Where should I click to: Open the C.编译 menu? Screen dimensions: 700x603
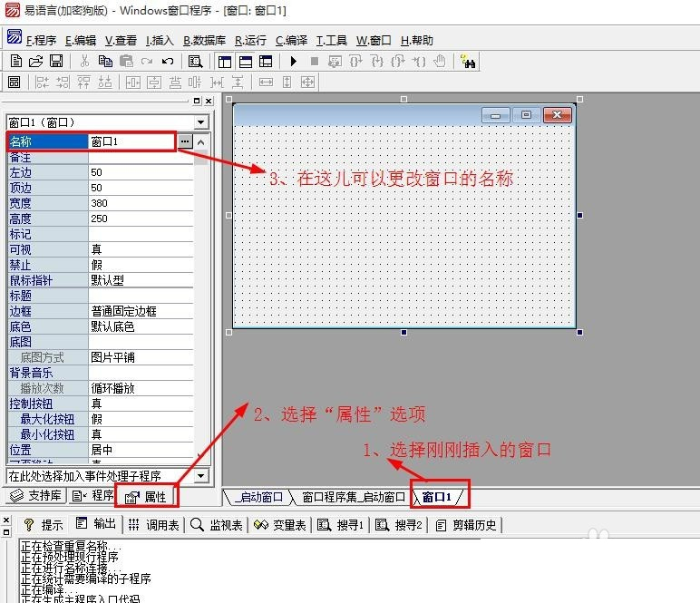(292, 41)
